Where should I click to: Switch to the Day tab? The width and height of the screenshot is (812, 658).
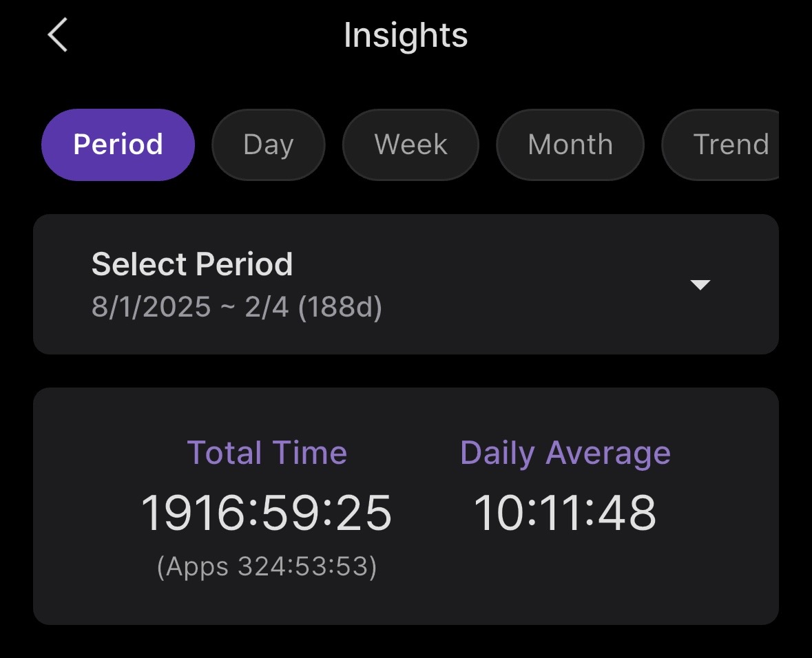click(x=268, y=145)
